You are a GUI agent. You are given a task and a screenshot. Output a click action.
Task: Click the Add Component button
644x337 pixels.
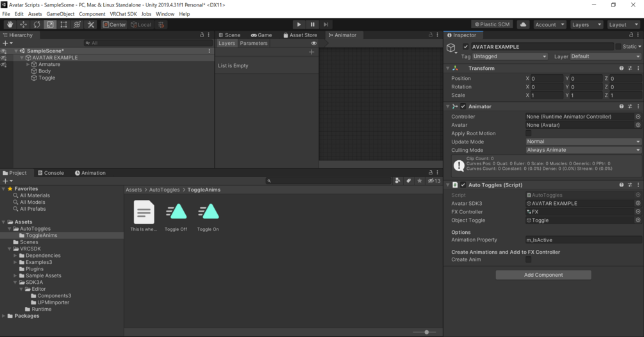coord(543,275)
